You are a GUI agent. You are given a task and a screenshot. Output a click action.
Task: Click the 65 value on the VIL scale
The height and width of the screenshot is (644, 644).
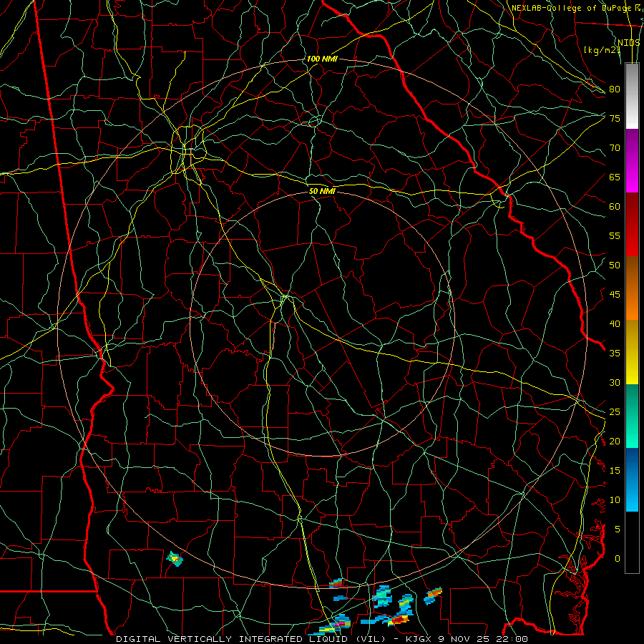615,177
